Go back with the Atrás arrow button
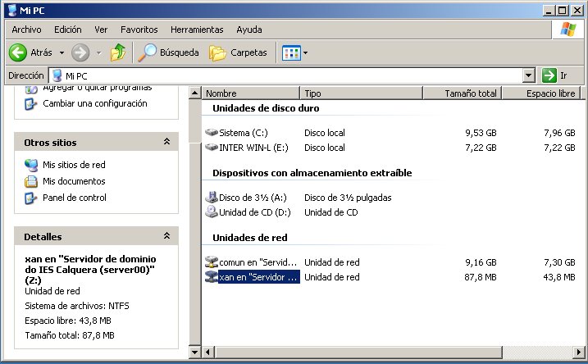Viewport: 588px width, 364px height. (18, 52)
